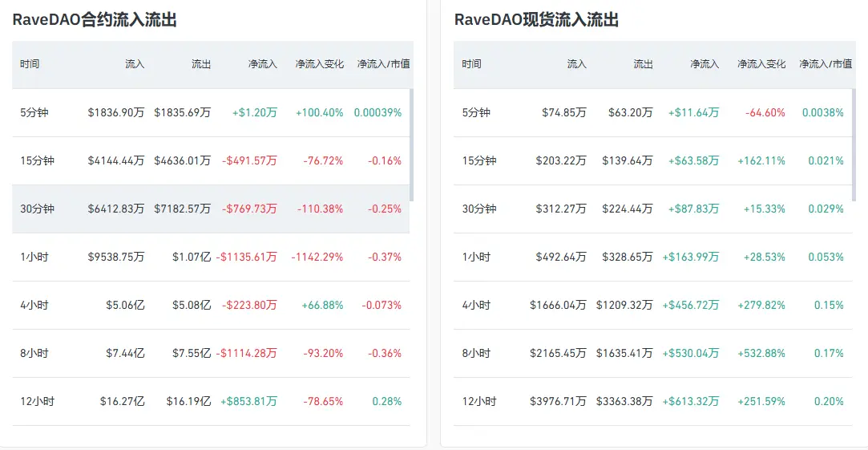Click the +$530.04万 spot net inflow
This screenshot has height=450, width=868.
691,353
